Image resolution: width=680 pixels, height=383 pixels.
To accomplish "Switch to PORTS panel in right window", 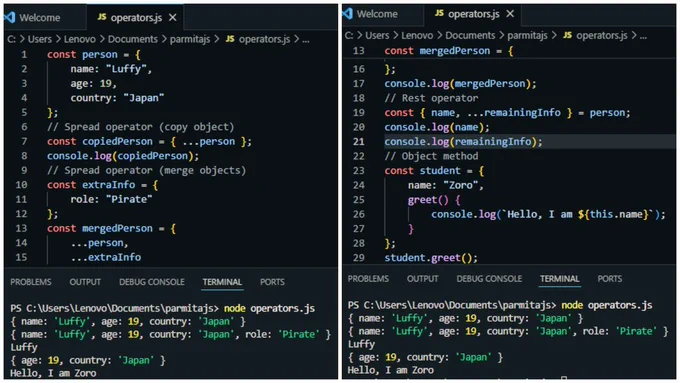I will 610,278.
